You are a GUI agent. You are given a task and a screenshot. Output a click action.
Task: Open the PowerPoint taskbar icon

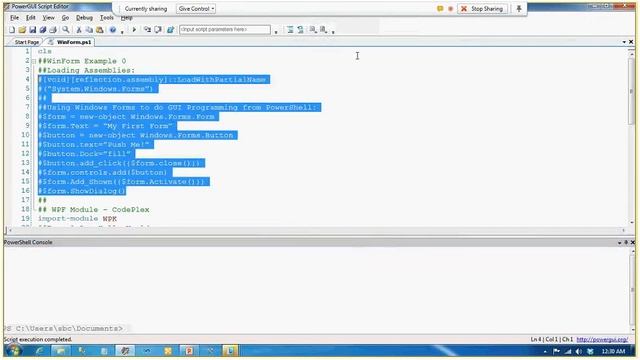[x=189, y=351]
